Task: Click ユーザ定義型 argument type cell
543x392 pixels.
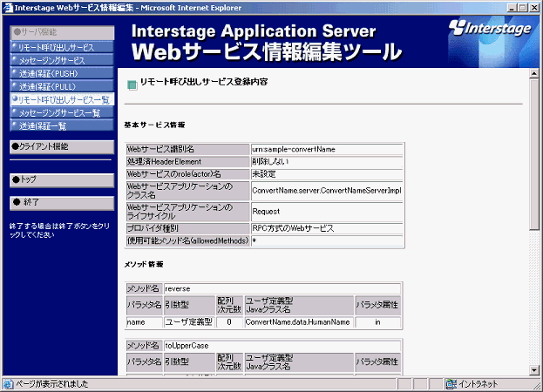Action: (189, 322)
